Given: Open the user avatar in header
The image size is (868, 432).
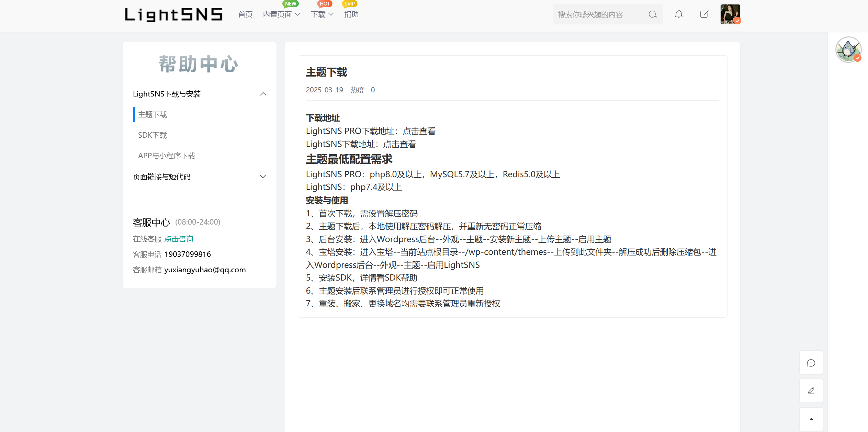Looking at the screenshot, I should pos(730,14).
